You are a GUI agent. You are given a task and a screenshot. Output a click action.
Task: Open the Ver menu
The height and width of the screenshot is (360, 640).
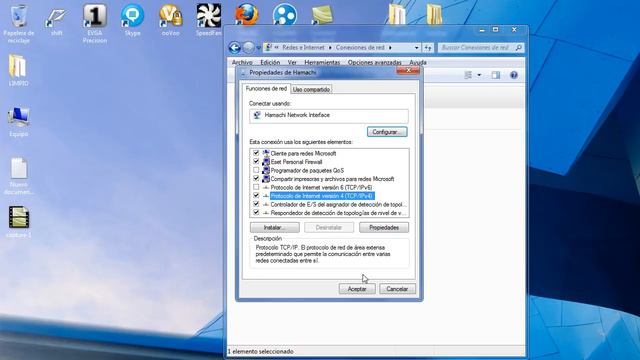click(x=292, y=62)
